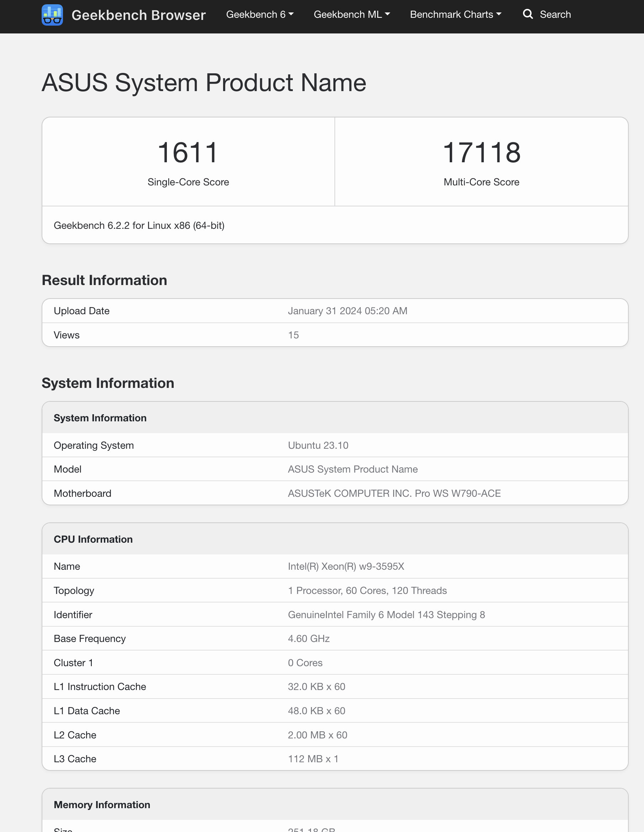Screen dimensions: 644x832
Task: Click the L3 Cache label
Action: 75,759
